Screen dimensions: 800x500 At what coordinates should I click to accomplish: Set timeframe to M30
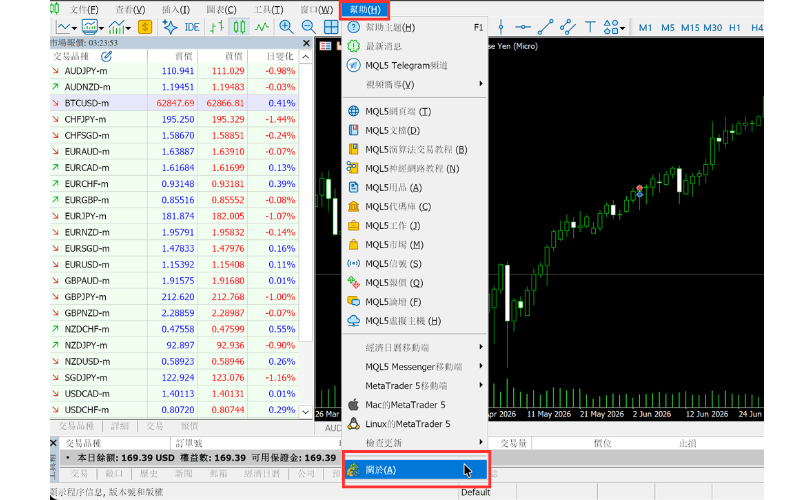click(x=713, y=28)
